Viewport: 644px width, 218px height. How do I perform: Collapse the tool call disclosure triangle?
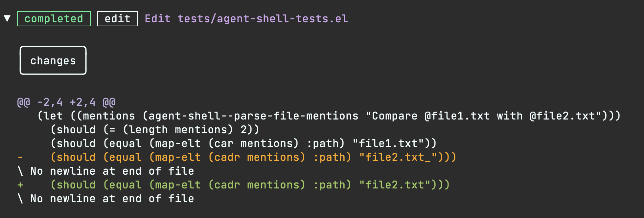[x=7, y=18]
